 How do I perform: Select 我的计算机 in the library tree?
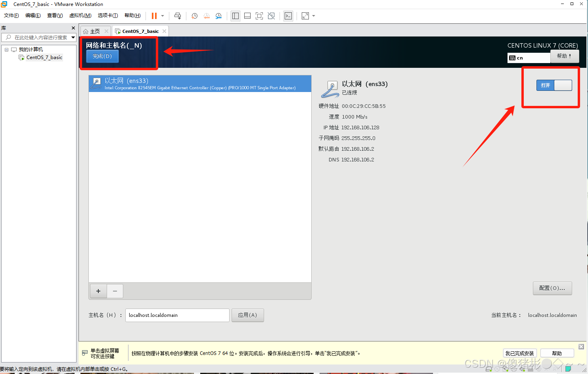click(x=31, y=50)
